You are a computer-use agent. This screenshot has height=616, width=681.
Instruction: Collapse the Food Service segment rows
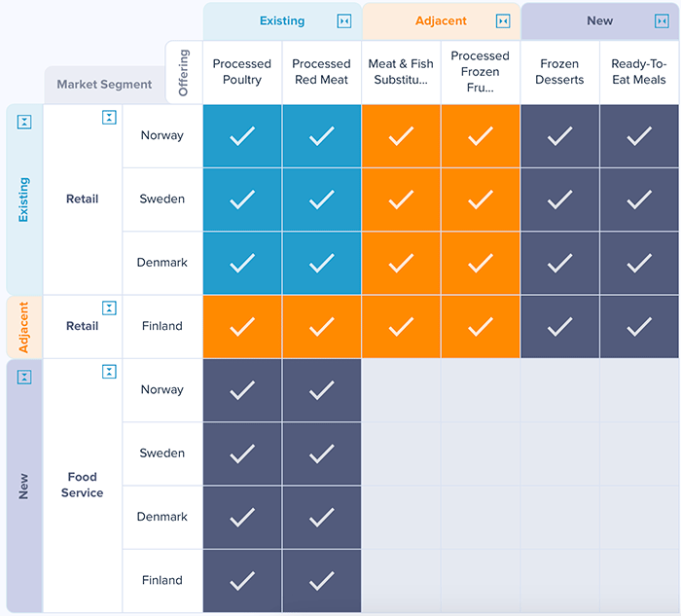[109, 372]
